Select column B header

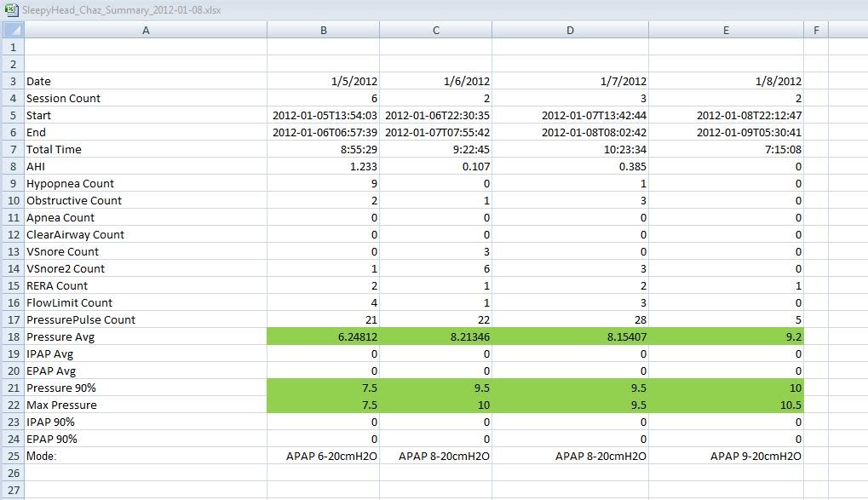(323, 31)
